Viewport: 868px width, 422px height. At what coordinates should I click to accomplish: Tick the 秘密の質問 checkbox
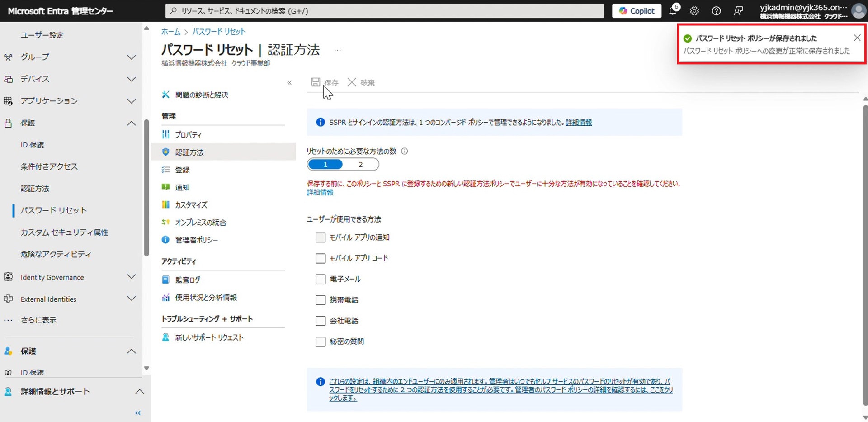[321, 341]
